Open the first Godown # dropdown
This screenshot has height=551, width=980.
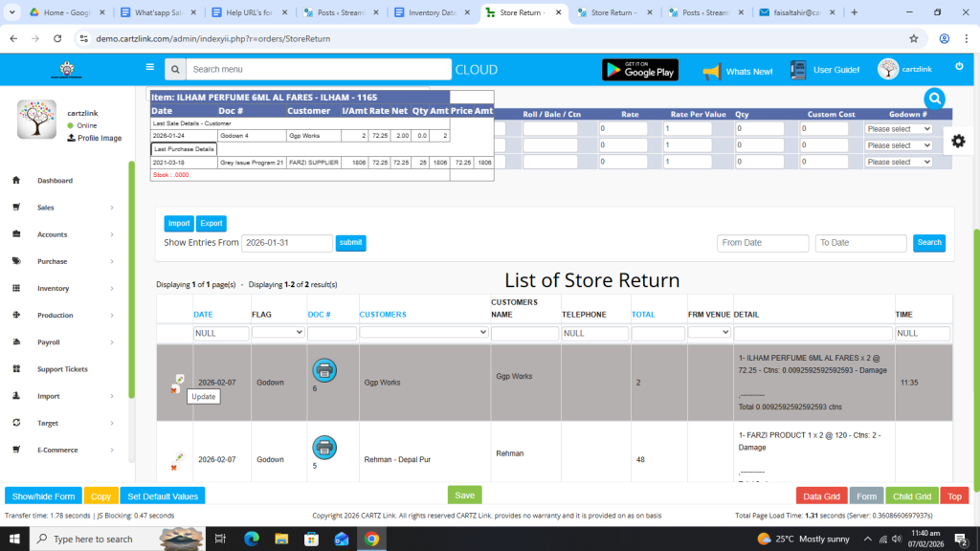click(x=898, y=129)
